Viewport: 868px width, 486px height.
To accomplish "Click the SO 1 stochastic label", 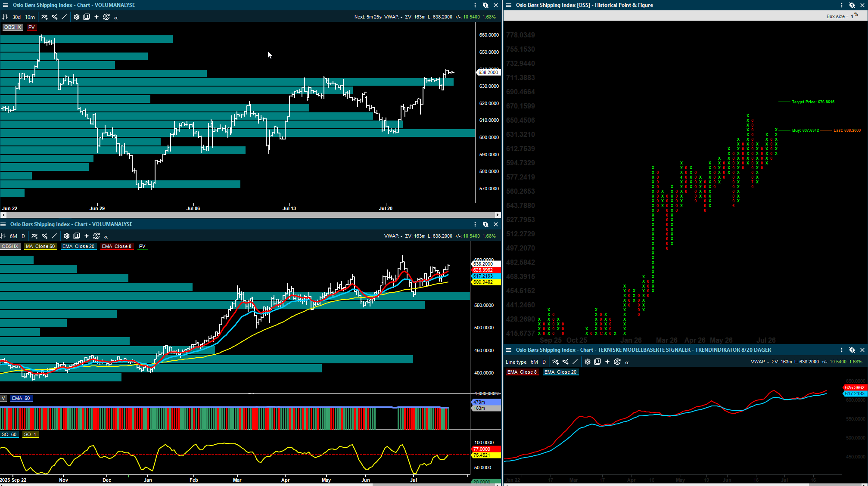I will (31, 434).
